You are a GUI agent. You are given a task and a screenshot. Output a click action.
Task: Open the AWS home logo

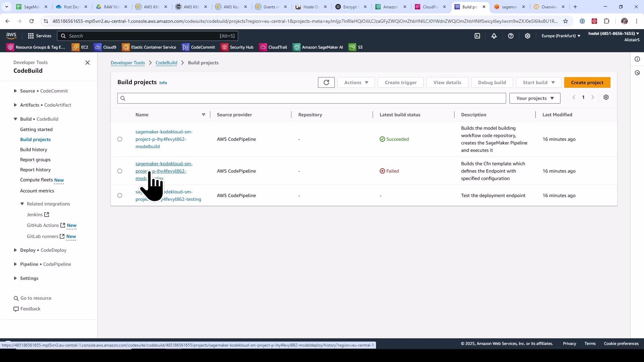[x=11, y=36]
